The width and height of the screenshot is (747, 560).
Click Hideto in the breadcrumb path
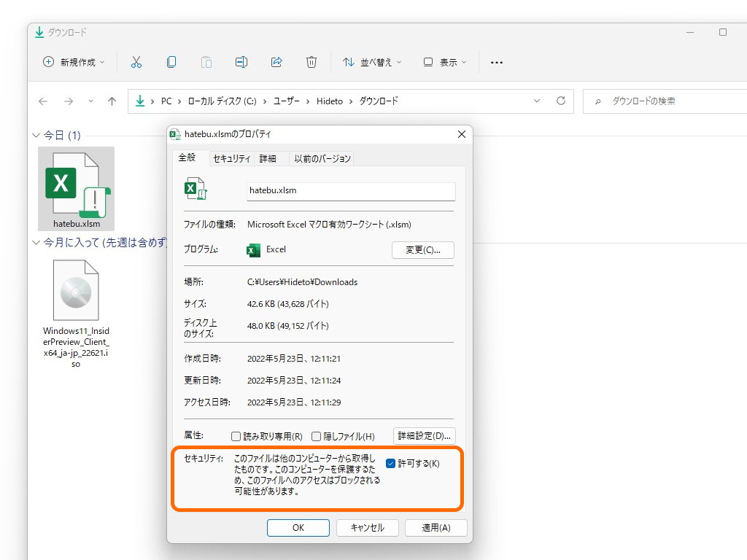330,101
